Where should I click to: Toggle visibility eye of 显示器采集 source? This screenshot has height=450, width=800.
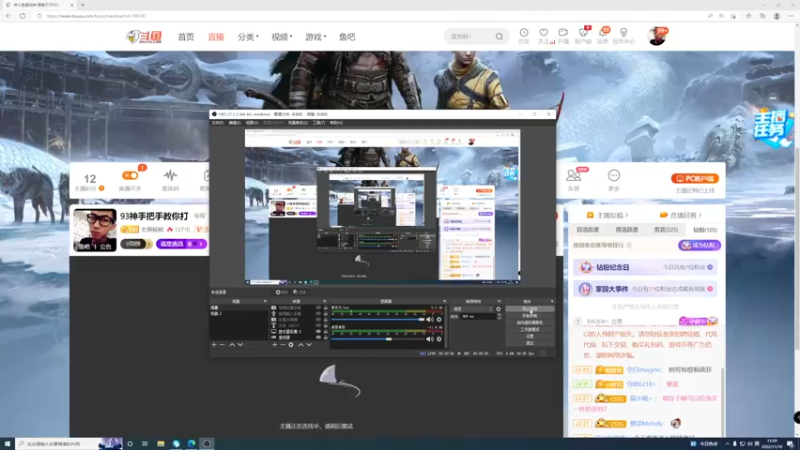(318, 332)
